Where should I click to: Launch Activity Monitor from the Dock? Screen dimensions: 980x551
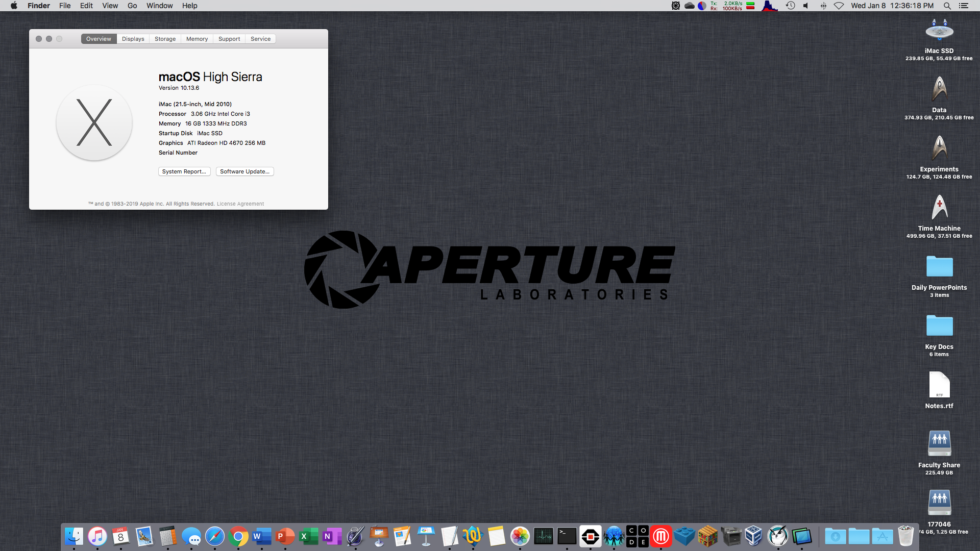[x=544, y=536]
